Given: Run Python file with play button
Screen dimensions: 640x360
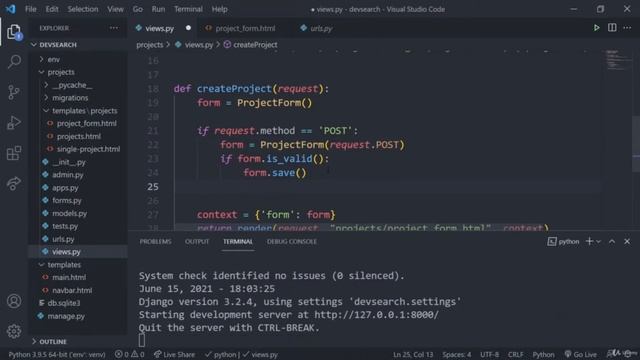Looking at the screenshot, I should (x=596, y=28).
